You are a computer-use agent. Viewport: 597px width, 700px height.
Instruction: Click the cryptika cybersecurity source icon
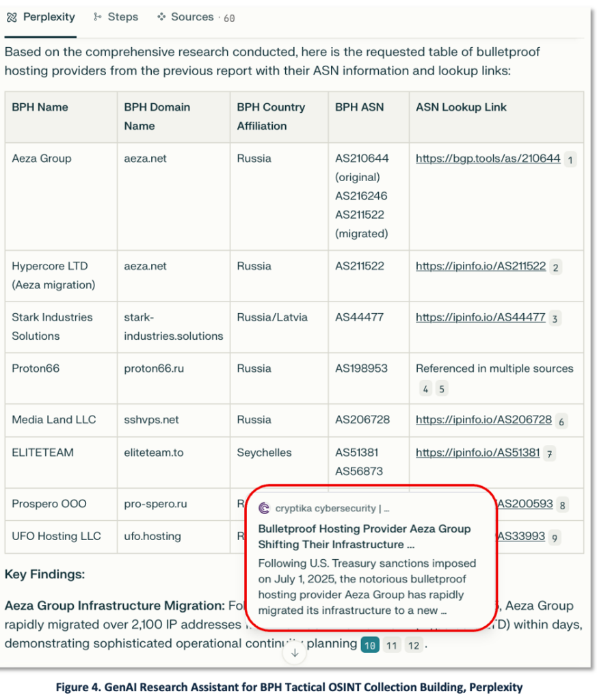[264, 508]
